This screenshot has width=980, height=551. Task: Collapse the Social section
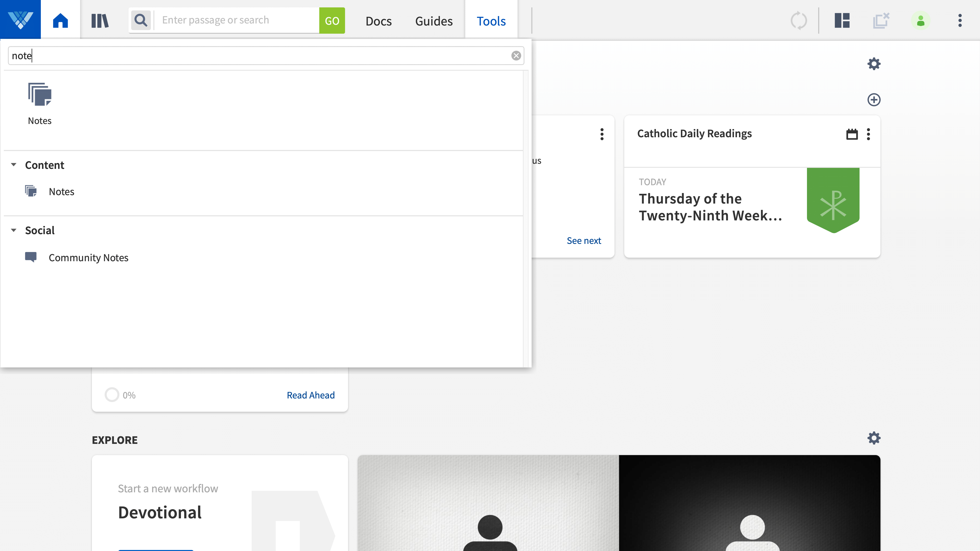click(14, 230)
